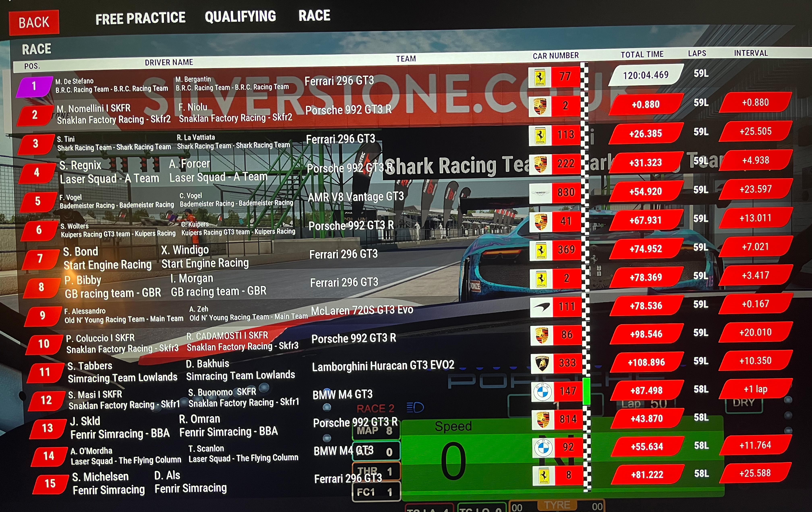Click Lamborghini logo for car 333
Screen dimensions: 812x512
pos(542,363)
